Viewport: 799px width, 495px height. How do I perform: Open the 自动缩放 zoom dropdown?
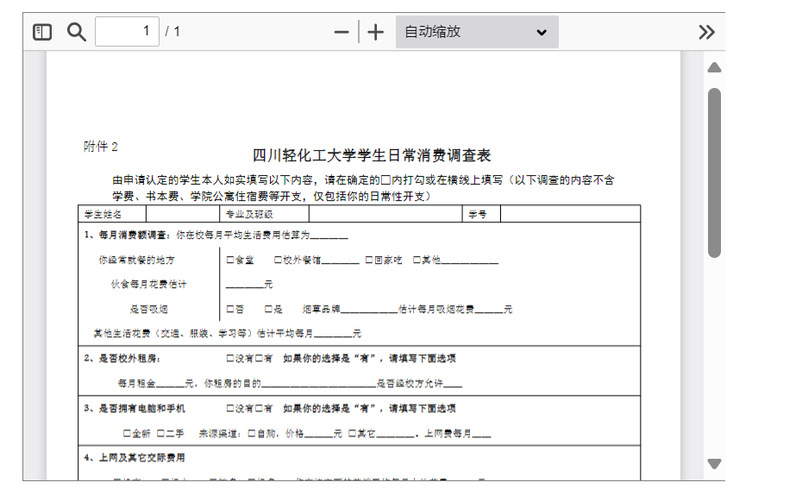click(477, 32)
